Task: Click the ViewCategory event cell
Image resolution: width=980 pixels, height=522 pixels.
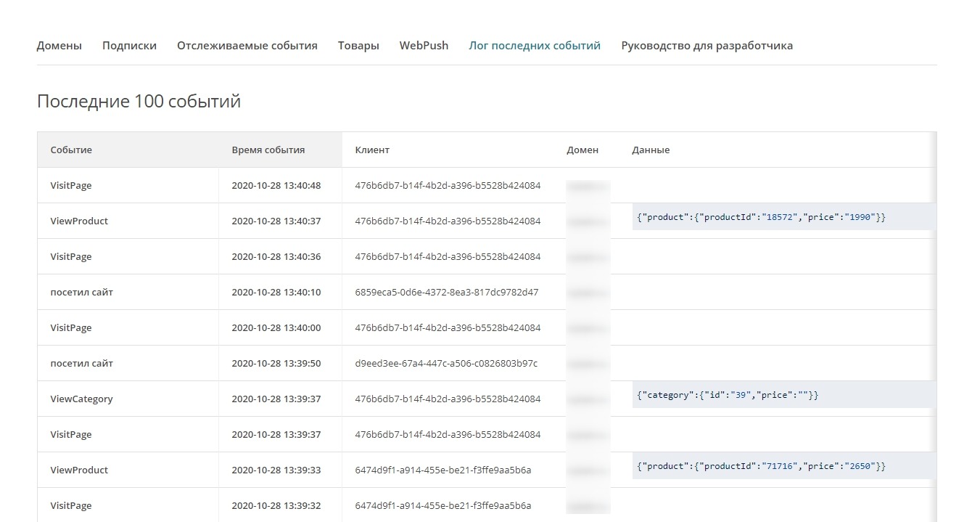Action: 81,399
